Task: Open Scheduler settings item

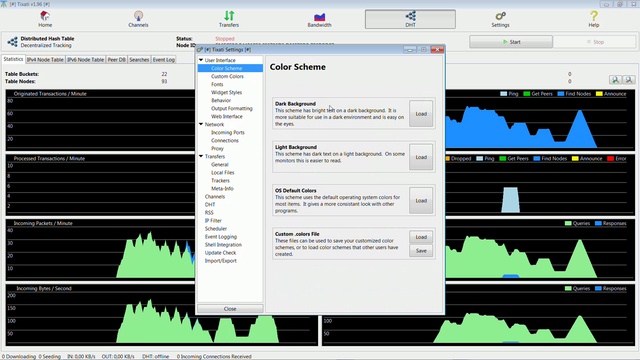Action: (216, 229)
